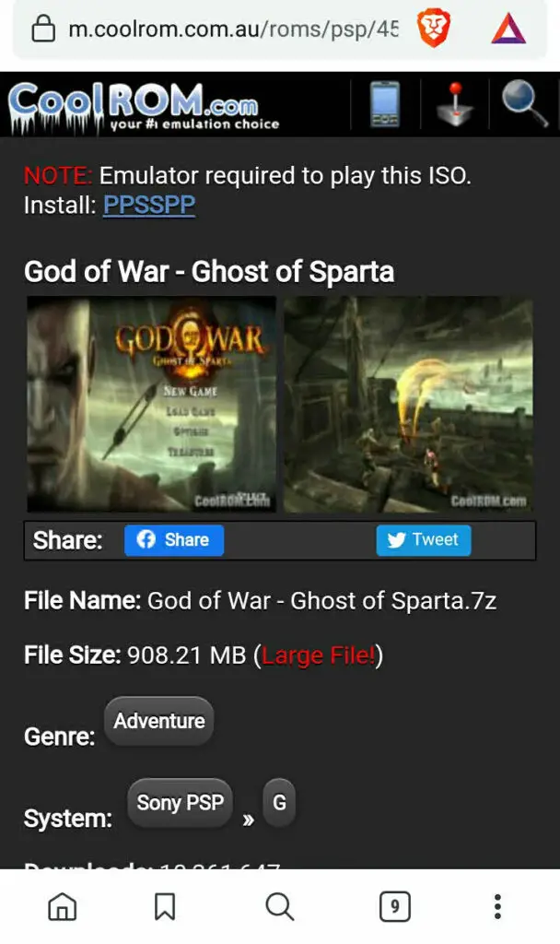Go to browser home via house icon
This screenshot has width=560, height=944.
(x=63, y=906)
